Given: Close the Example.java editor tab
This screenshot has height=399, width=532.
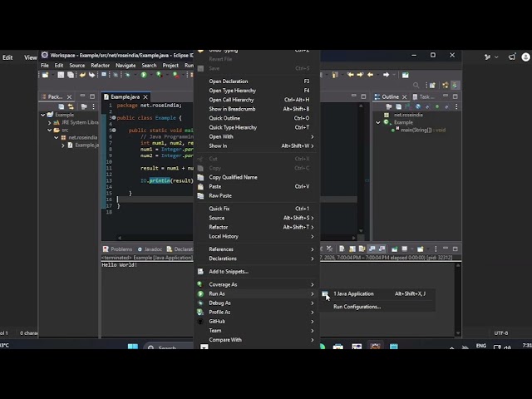Looking at the screenshot, I should pyautogui.click(x=145, y=97).
